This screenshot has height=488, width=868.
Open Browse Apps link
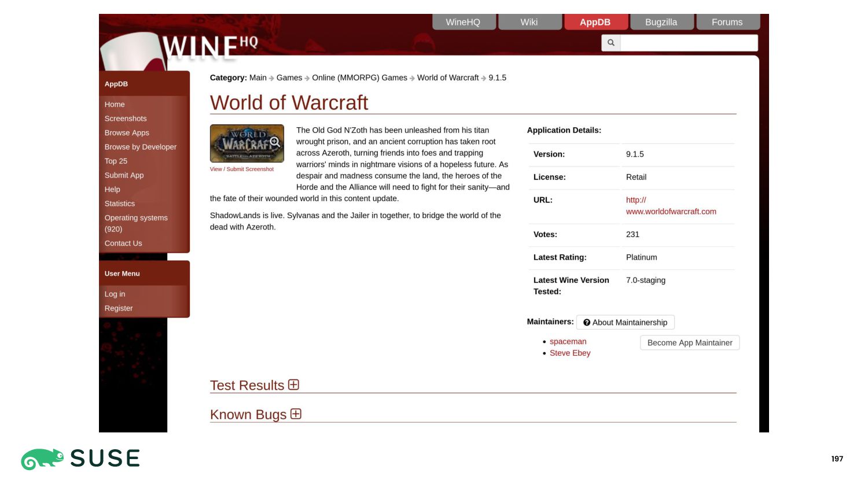pyautogui.click(x=127, y=133)
